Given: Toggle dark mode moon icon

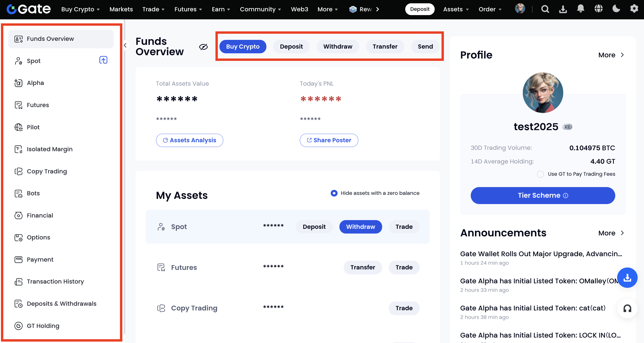Looking at the screenshot, I should [616, 9].
